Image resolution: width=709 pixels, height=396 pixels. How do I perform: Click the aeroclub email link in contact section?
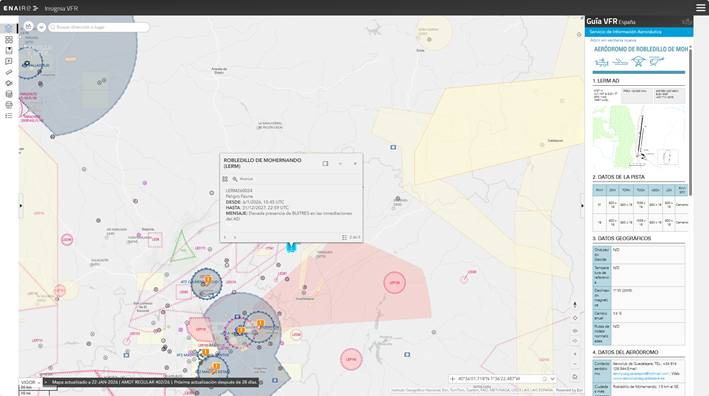tap(640, 374)
